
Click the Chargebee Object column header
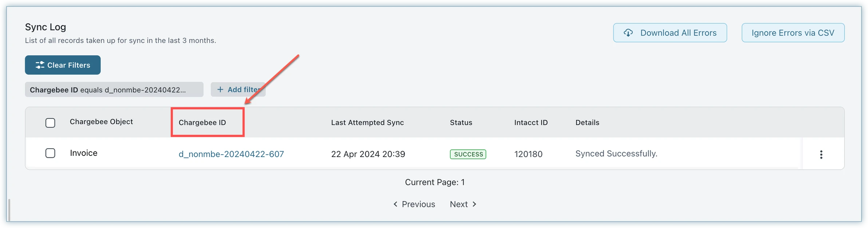pyautogui.click(x=101, y=122)
